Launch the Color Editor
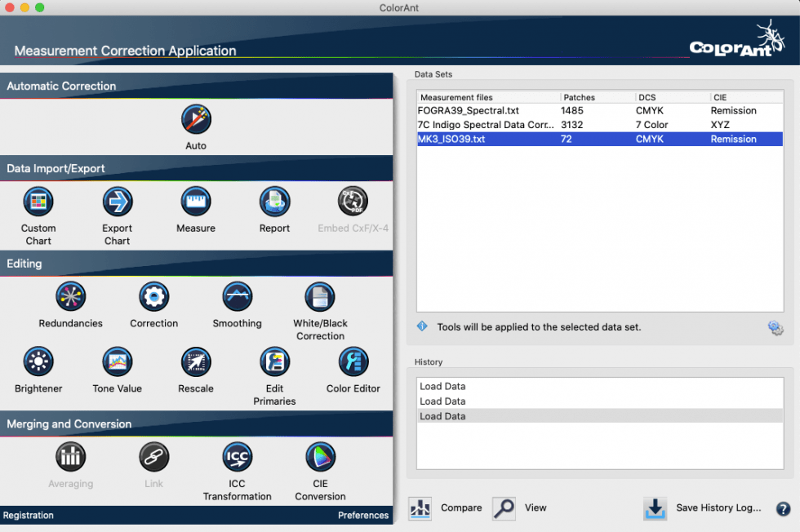Viewport: 800px width, 532px height. coord(353,361)
